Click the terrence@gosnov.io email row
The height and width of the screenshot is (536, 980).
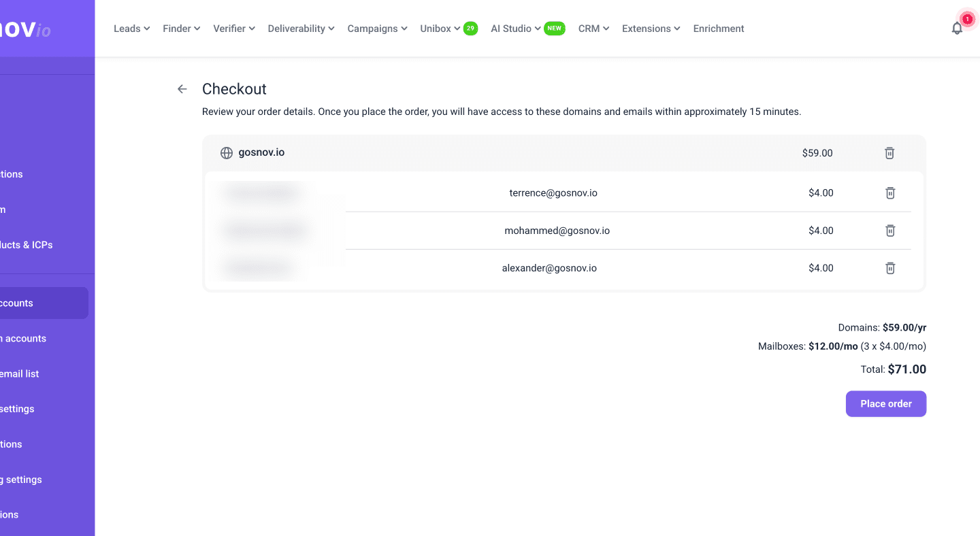tap(553, 193)
